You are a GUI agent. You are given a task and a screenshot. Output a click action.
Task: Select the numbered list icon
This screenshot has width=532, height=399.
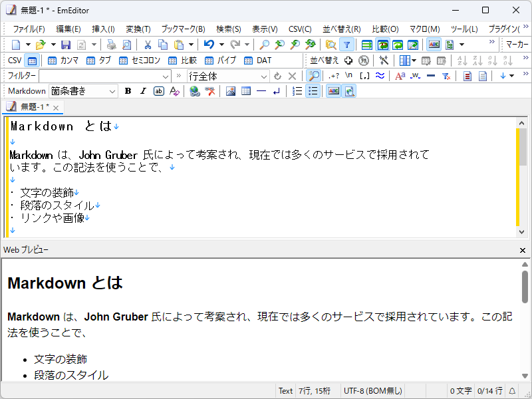coord(297,91)
